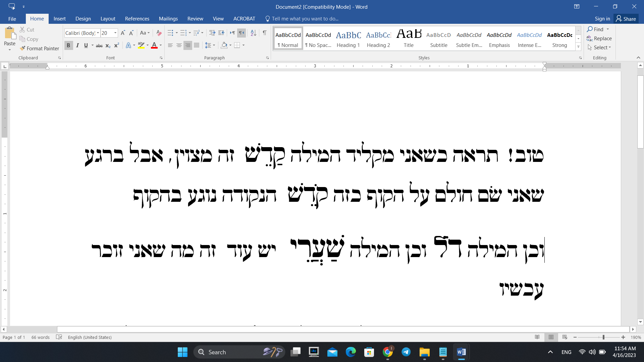Click the Increase Indent icon

pos(221,33)
